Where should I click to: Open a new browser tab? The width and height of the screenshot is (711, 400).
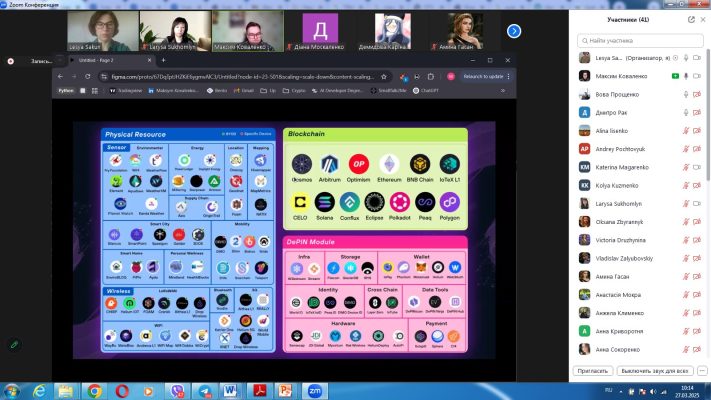point(163,60)
